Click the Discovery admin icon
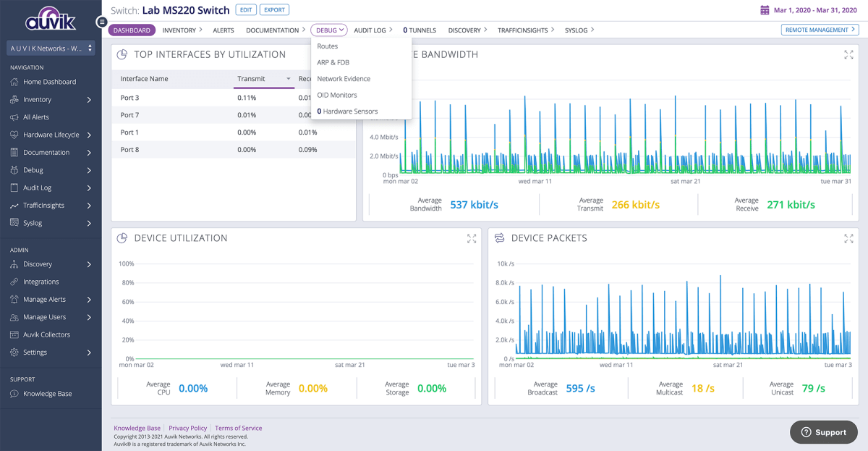 pos(14,264)
